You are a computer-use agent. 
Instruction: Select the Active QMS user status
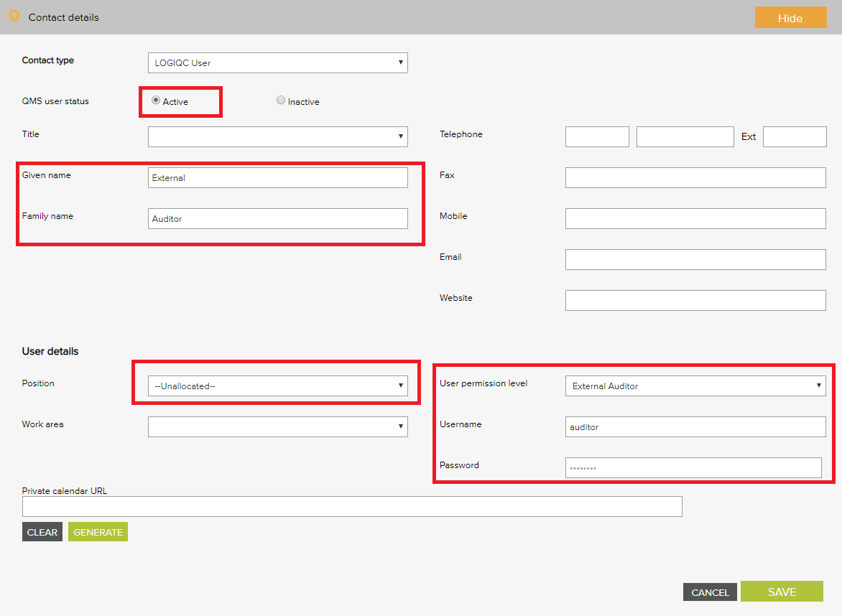tap(156, 101)
